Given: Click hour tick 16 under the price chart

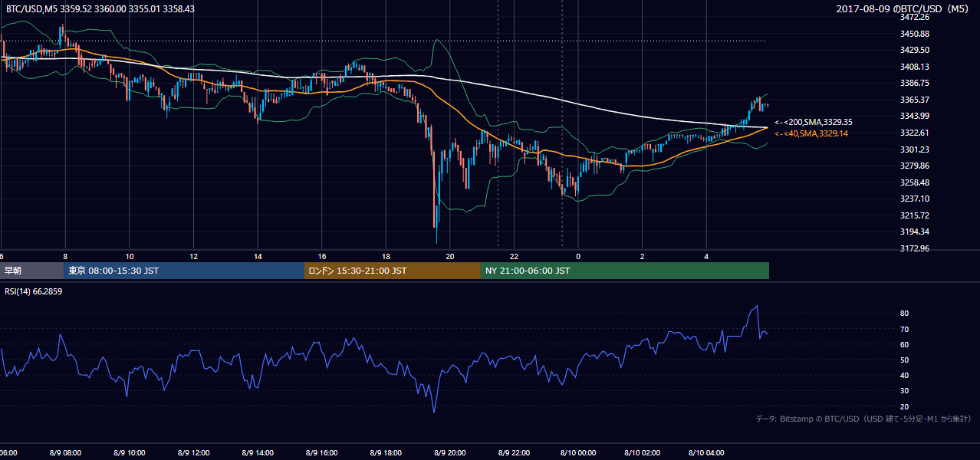Looking at the screenshot, I should (x=322, y=257).
